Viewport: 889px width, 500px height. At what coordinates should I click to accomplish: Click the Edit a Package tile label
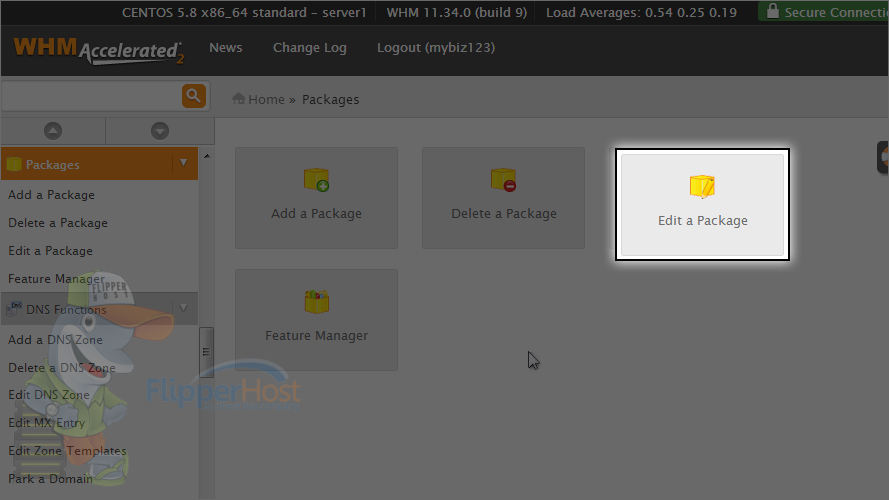pos(702,221)
